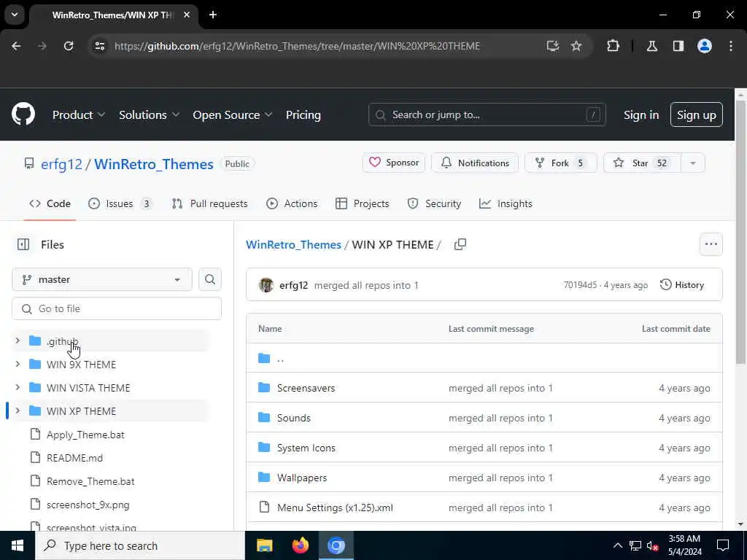Open the master branch dropdown

(x=102, y=279)
